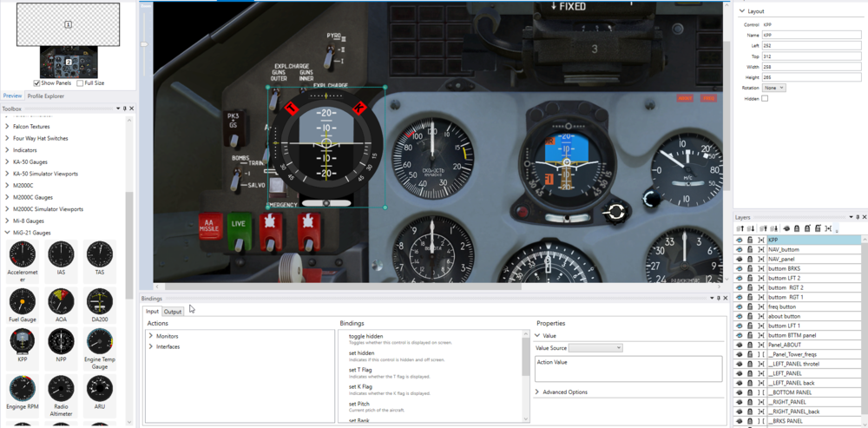Click the AA MISSILE red button on panel
Image resolution: width=868 pixels, height=428 pixels.
tap(210, 227)
